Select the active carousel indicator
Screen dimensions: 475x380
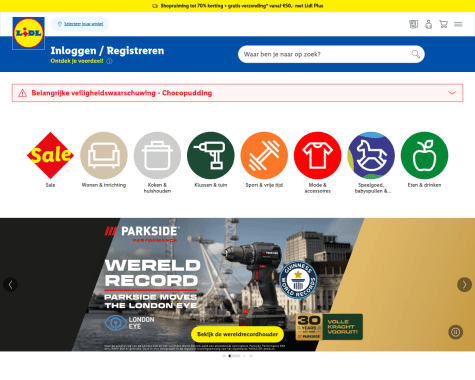click(235, 356)
